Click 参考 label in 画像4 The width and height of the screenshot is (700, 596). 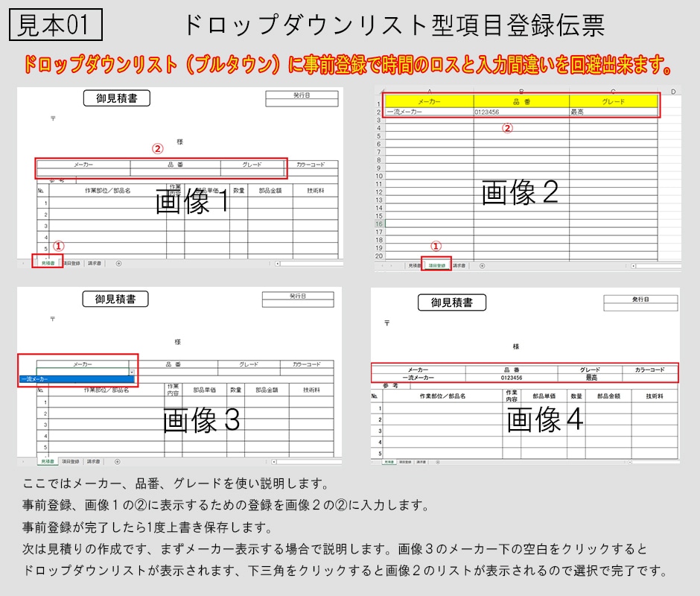[x=390, y=385]
